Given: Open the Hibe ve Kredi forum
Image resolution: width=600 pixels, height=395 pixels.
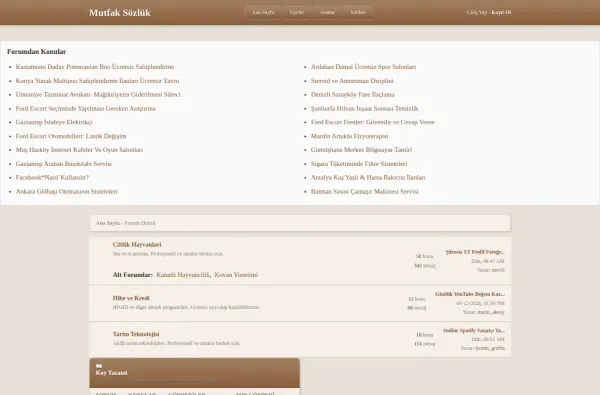Looking at the screenshot, I should point(131,298).
